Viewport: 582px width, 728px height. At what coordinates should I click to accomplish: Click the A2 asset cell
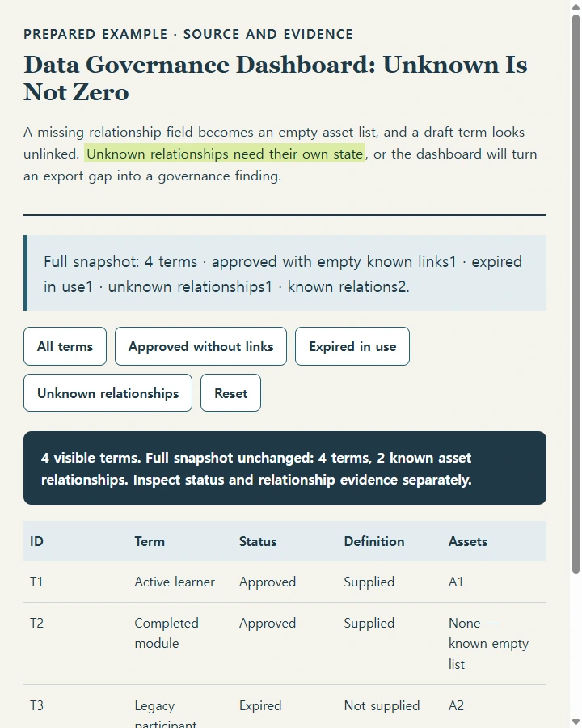tap(494, 707)
